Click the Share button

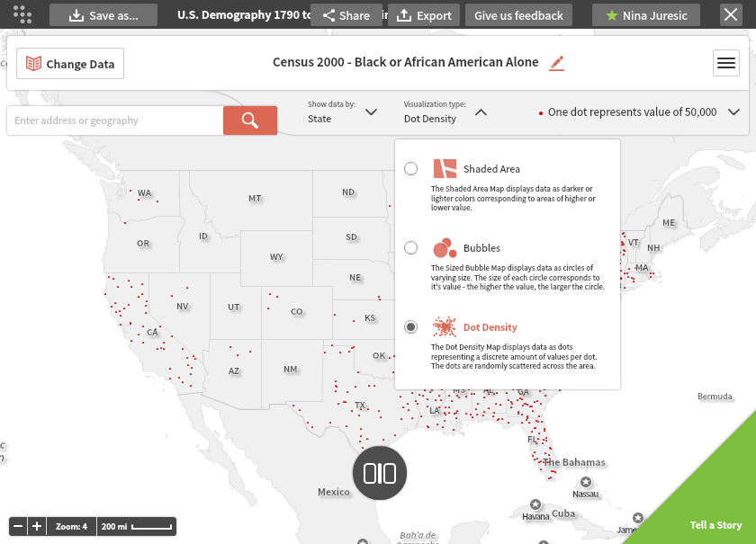tap(346, 15)
